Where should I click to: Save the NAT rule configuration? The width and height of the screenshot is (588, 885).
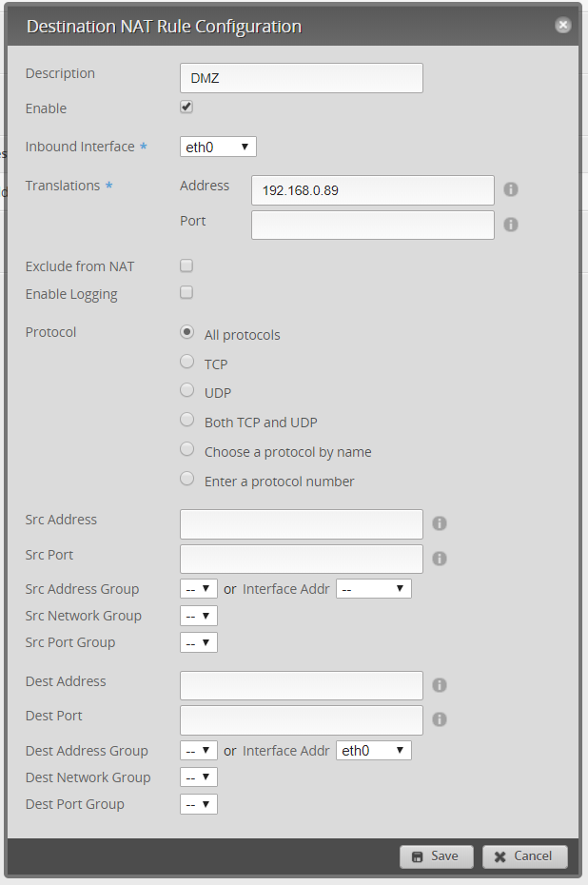(x=436, y=856)
